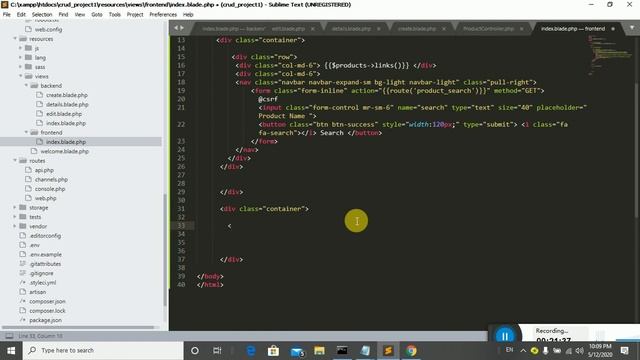This screenshot has height=360, width=640.
Task: Open welcome.blade.php file
Action: [x=64, y=151]
